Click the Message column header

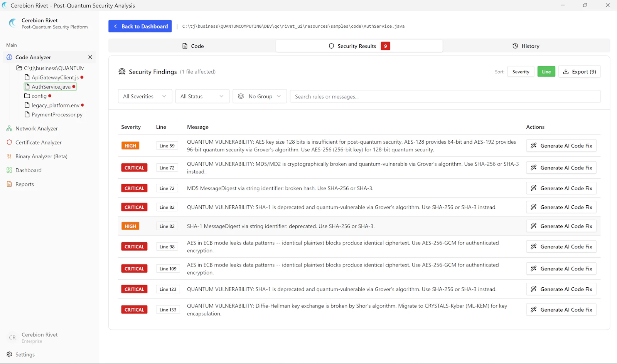tap(197, 127)
